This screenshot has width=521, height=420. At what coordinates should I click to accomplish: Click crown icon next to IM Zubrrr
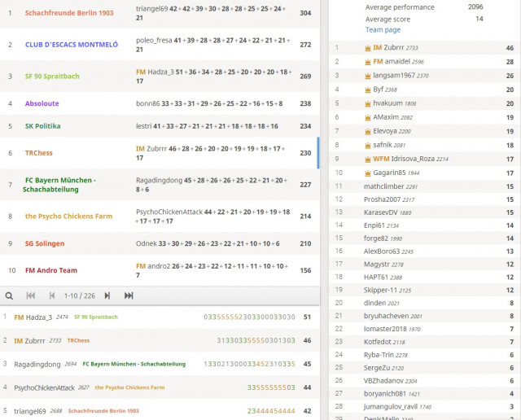coord(368,48)
